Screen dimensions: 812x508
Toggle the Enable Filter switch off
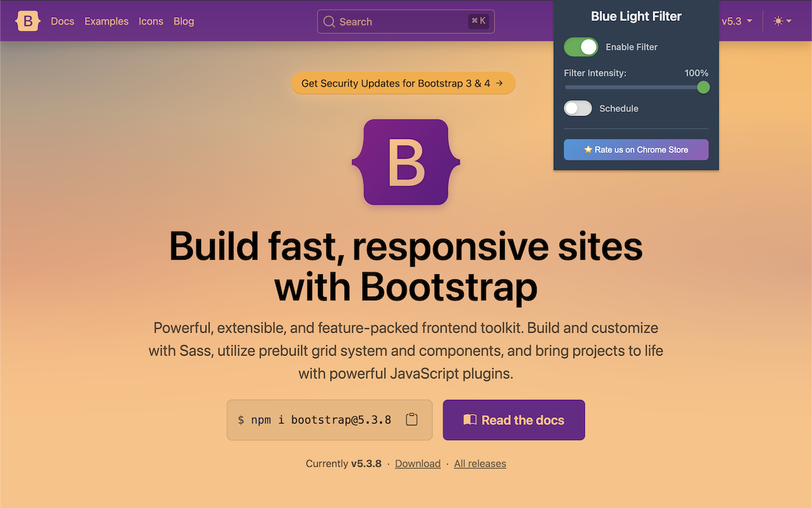[x=581, y=47]
